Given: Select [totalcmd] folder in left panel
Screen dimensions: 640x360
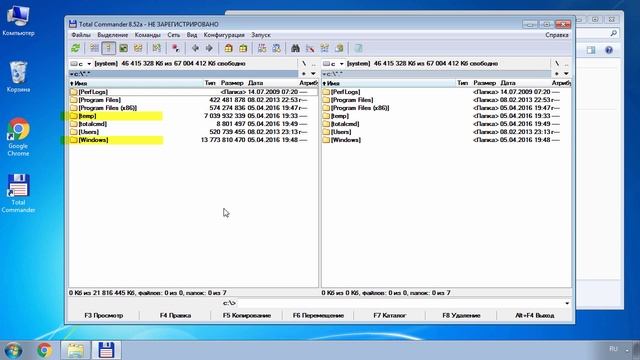Looking at the screenshot, I should (x=193, y=124).
